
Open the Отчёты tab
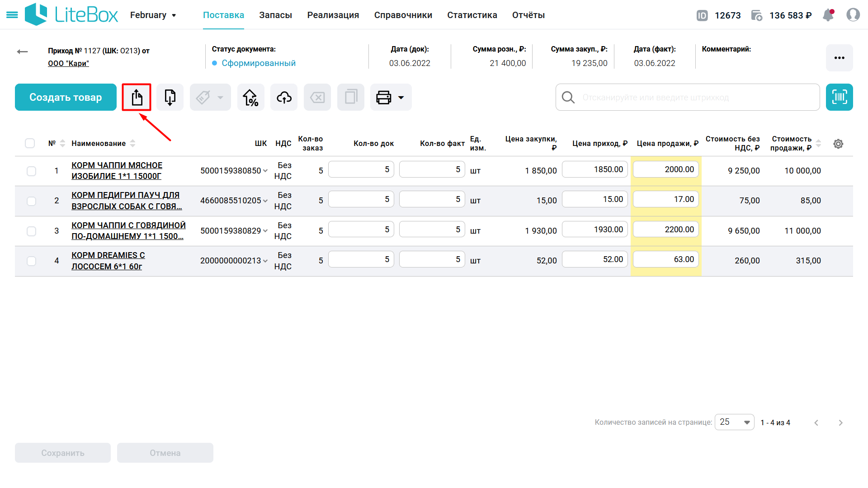tap(528, 15)
